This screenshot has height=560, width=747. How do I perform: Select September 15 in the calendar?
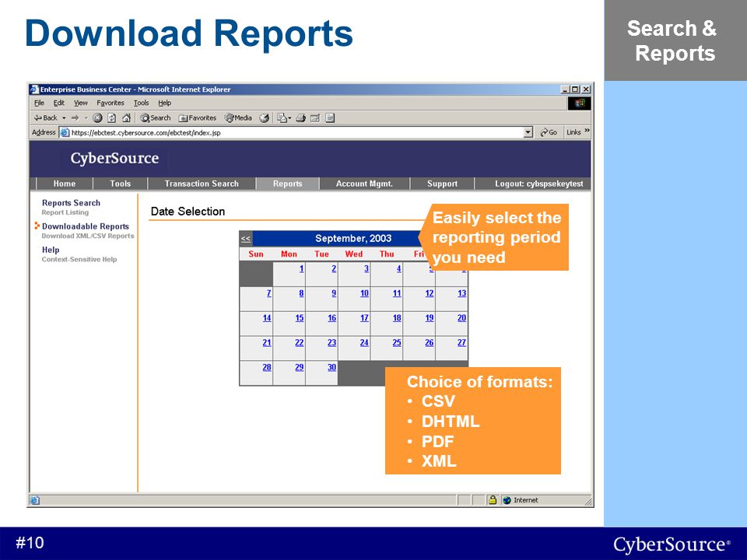point(299,318)
